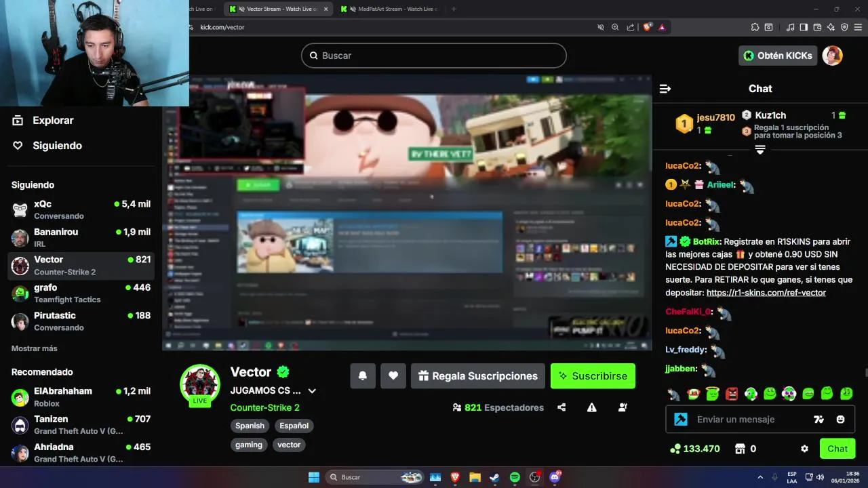
Task: Click the share stream icon
Action: [x=561, y=407]
